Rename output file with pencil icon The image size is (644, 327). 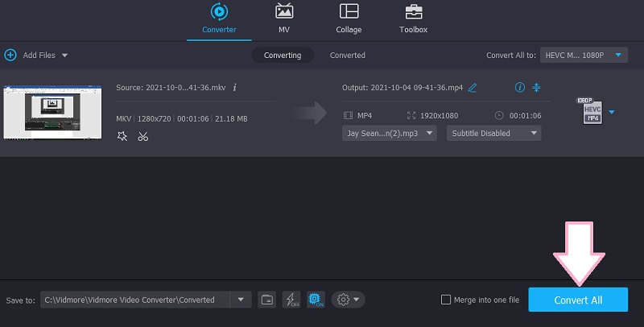(473, 87)
